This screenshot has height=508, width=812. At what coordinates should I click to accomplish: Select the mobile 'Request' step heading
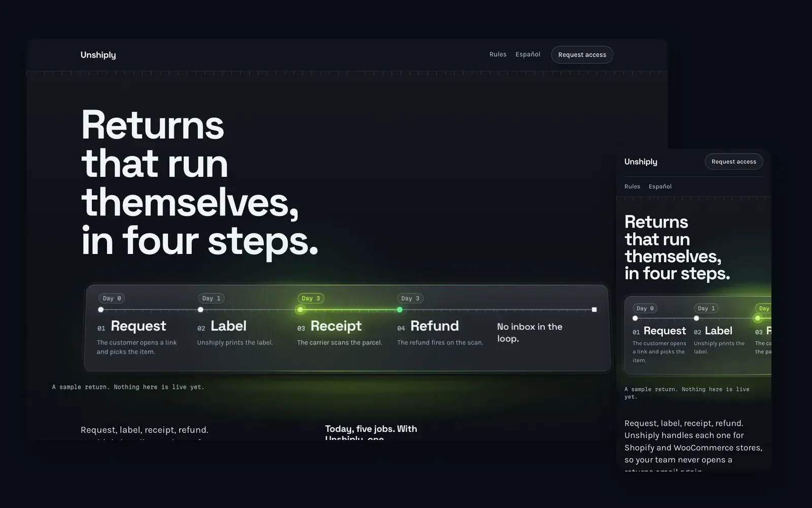click(665, 331)
